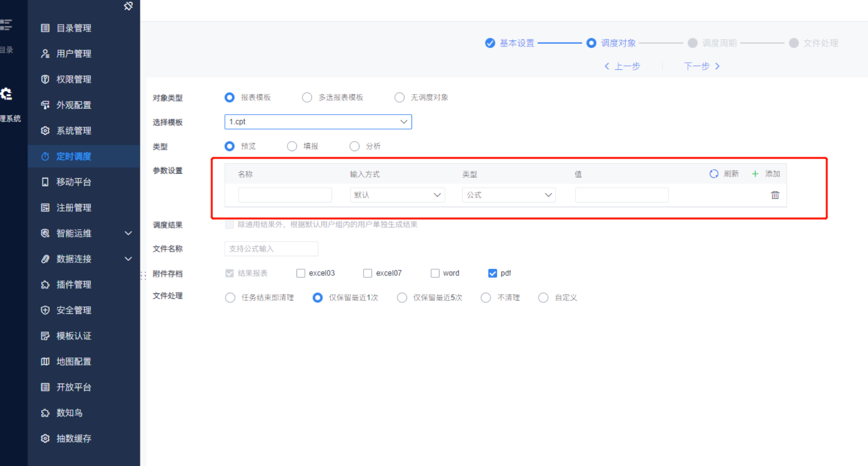This screenshot has width=868, height=466.
Task: Uncheck the pdf attachment checkbox
Action: point(492,273)
